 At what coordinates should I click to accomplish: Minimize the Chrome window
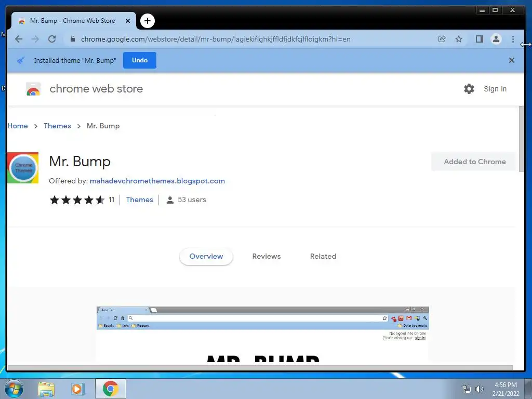coord(482,10)
